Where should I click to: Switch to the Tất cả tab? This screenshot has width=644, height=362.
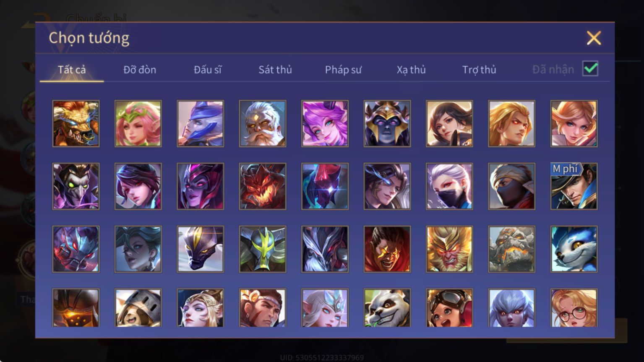coord(72,70)
